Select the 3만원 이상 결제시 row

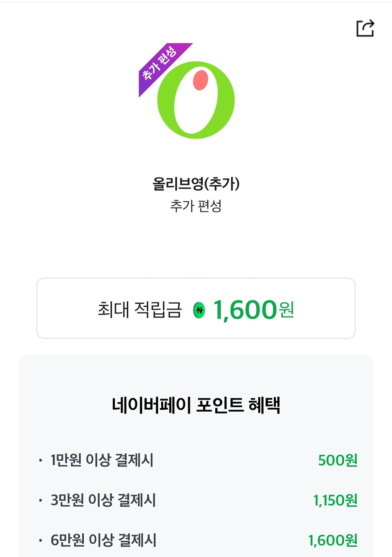pyautogui.click(x=103, y=500)
